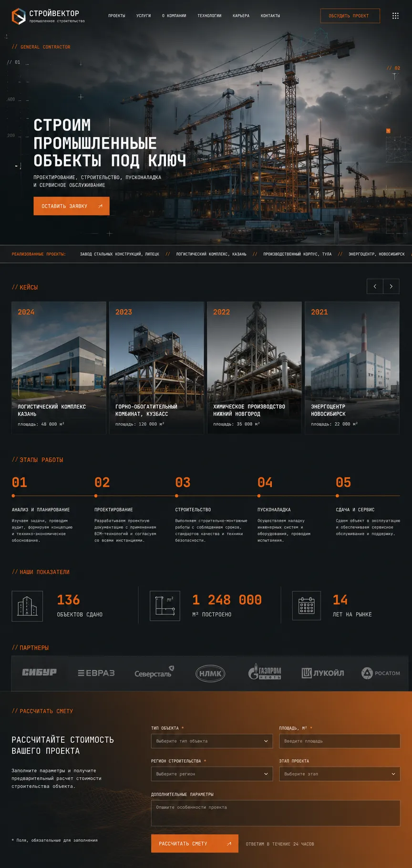This screenshot has width=412, height=868.
Task: Click the Северсталь partner logo
Action: (154, 673)
